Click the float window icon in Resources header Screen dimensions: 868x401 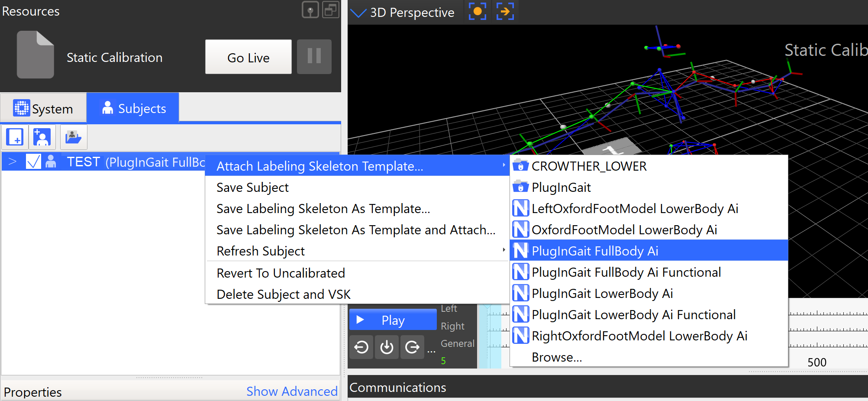tap(331, 10)
